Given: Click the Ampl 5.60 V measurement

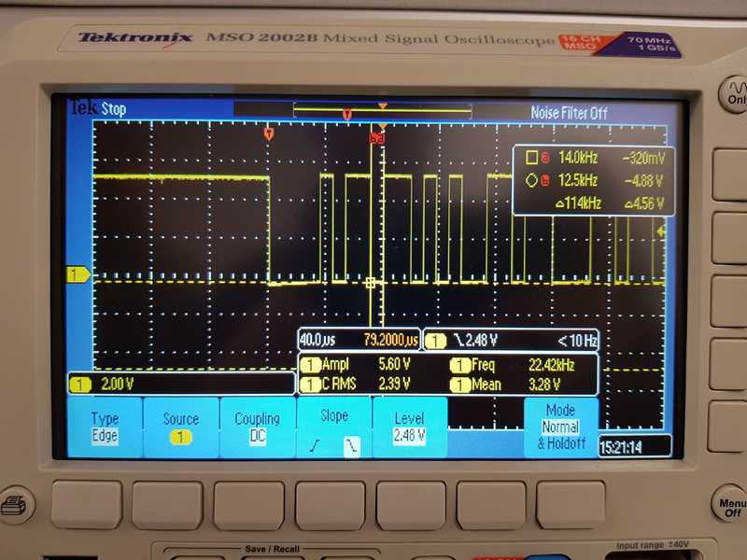Looking at the screenshot, I should click(356, 364).
